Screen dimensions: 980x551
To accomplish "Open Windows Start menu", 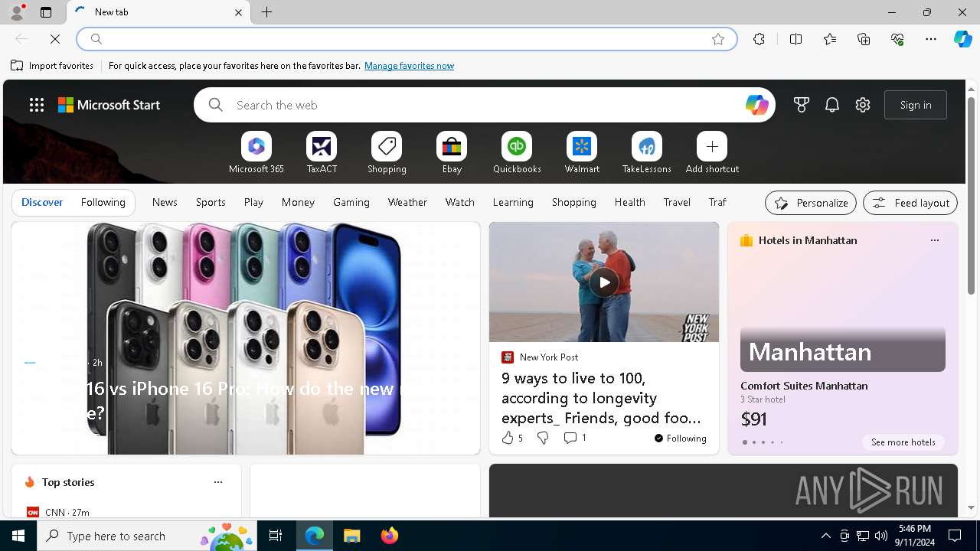I will [18, 536].
